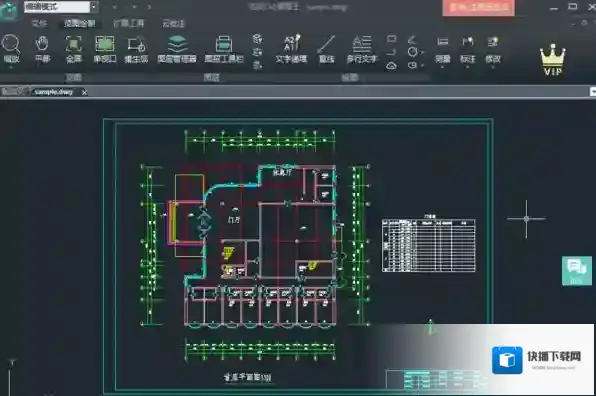Select the 直线 line drawing tool

(x=327, y=48)
